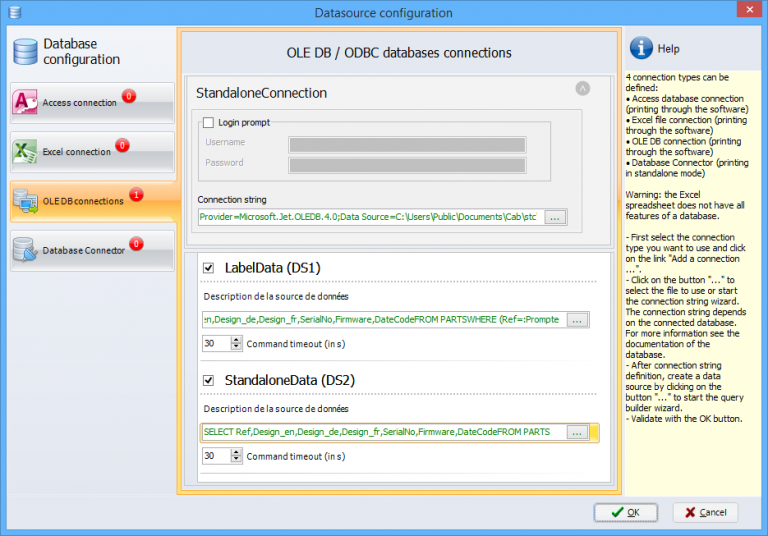Click the Database configuration cylinder icon

click(x=25, y=51)
